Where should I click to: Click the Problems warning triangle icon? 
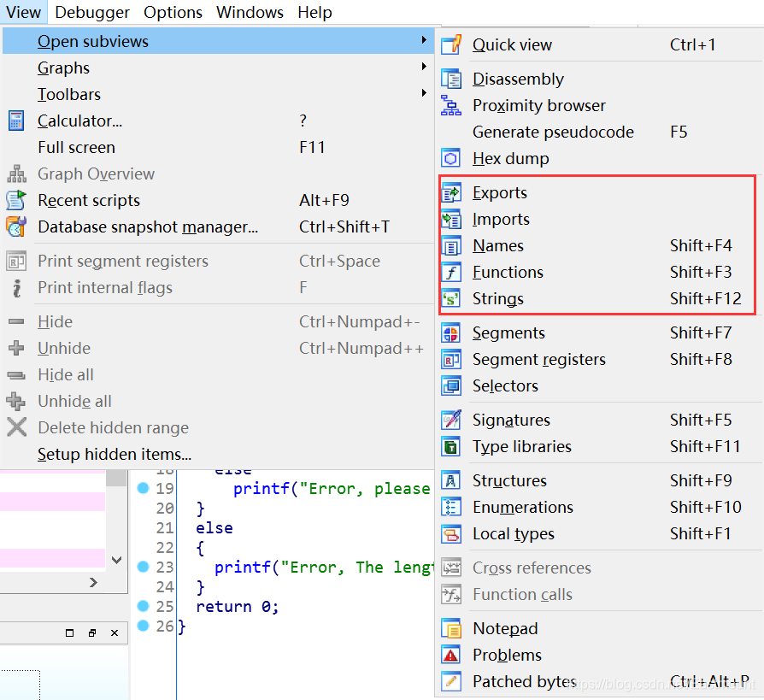pyautogui.click(x=451, y=656)
